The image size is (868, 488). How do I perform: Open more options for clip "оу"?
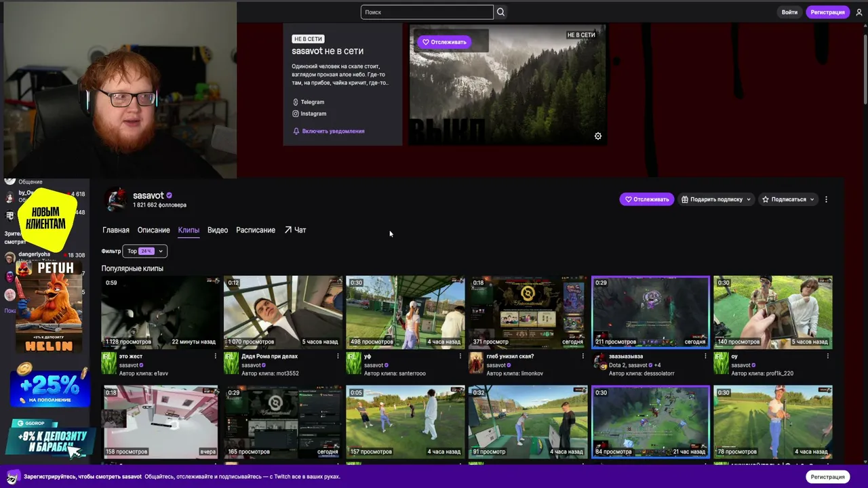tap(827, 357)
